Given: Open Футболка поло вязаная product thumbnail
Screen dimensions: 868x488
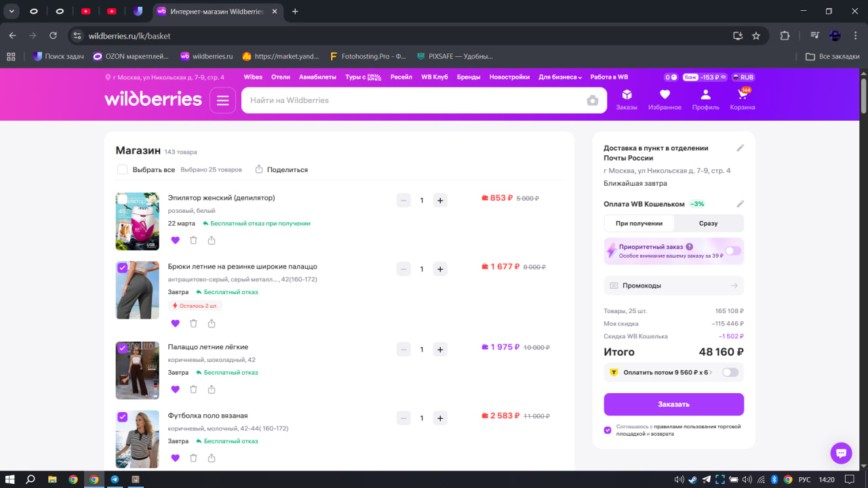Looking at the screenshot, I should (x=138, y=439).
